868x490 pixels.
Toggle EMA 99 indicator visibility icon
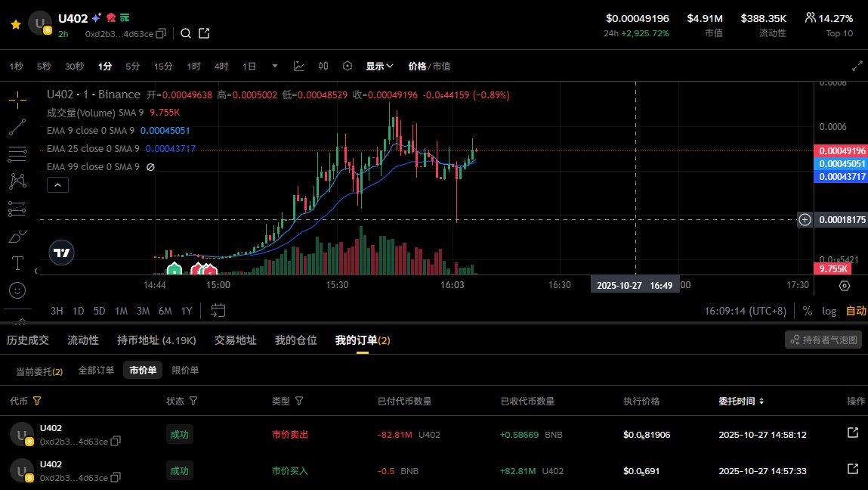(x=150, y=167)
